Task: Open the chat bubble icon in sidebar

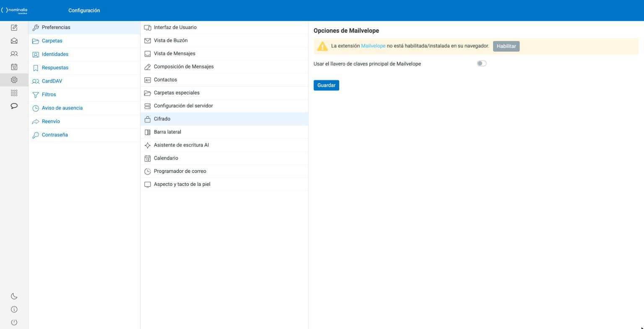Action: coord(14,106)
